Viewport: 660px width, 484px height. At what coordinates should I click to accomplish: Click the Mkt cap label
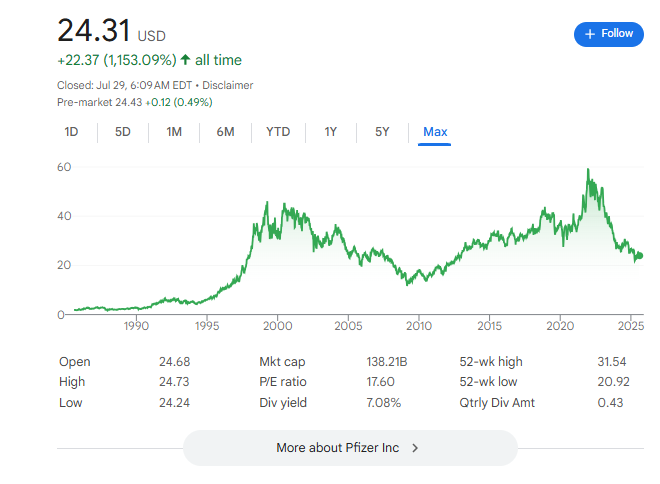point(282,362)
